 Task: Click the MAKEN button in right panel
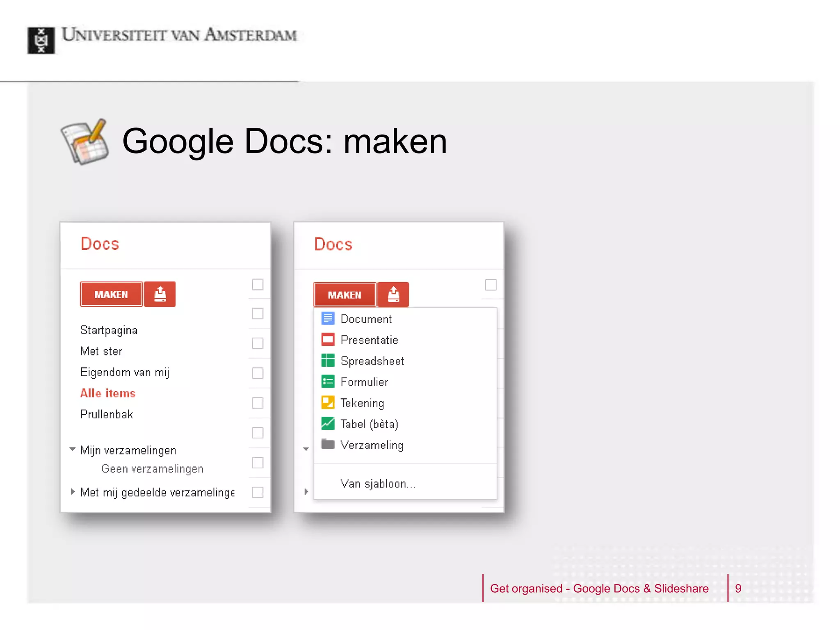345,294
